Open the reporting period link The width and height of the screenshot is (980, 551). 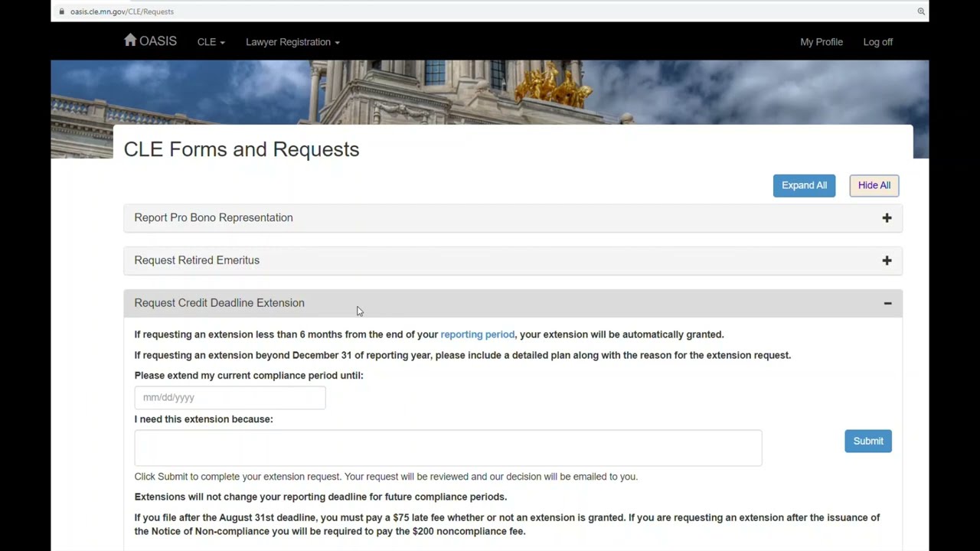[x=477, y=334]
